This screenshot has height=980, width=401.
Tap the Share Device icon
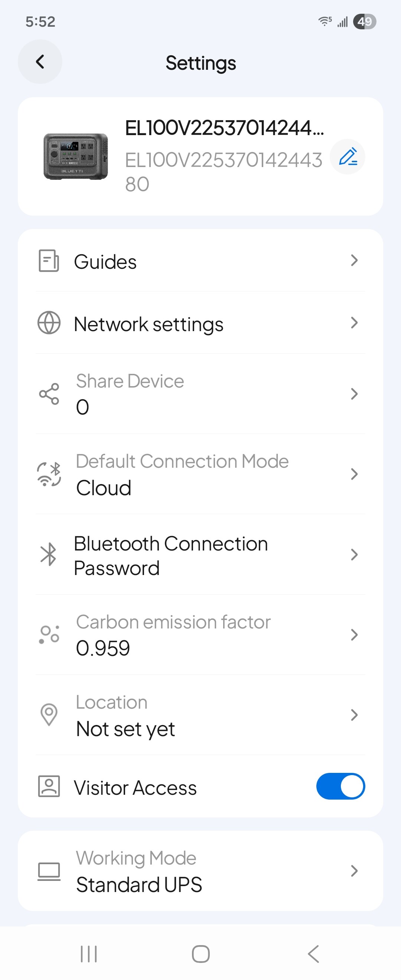click(49, 394)
